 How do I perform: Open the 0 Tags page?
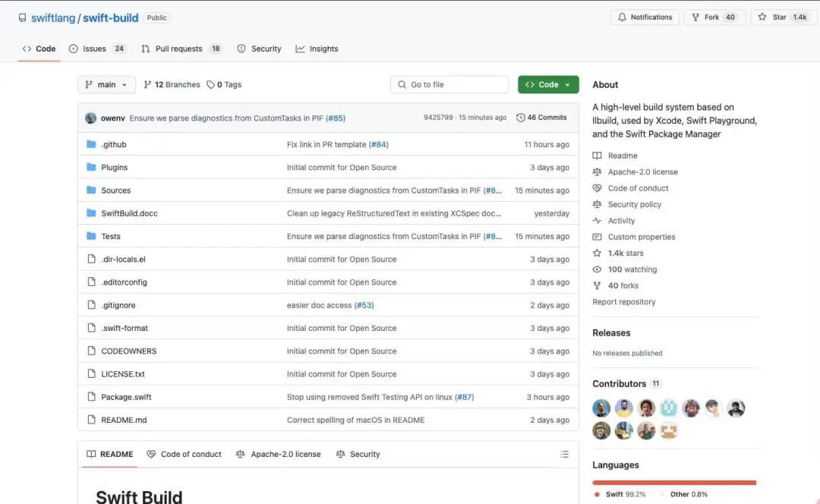coord(224,85)
